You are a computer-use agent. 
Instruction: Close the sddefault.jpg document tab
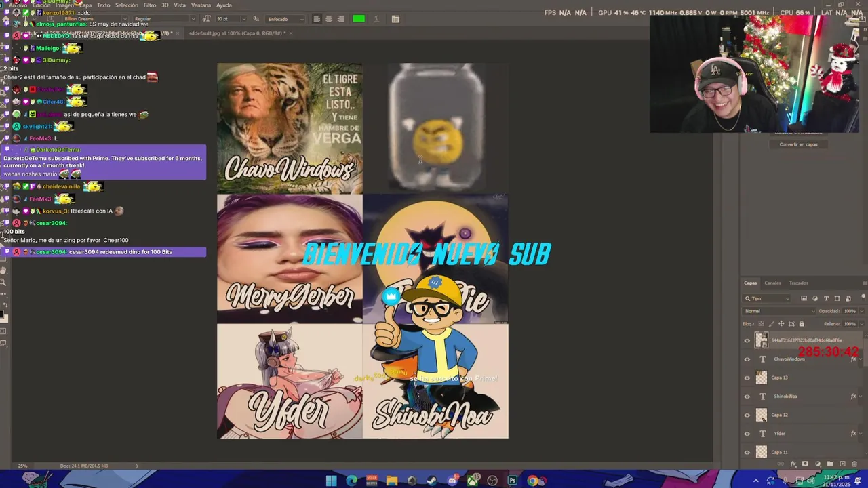(291, 33)
